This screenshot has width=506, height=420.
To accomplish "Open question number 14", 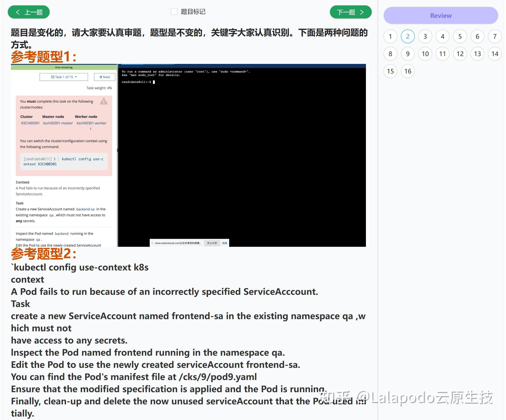I will (x=494, y=54).
